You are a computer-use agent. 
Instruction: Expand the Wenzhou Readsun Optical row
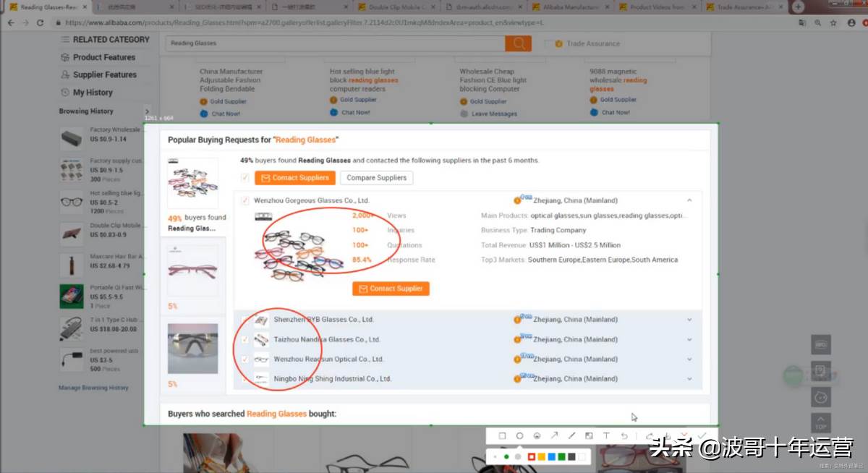point(689,359)
